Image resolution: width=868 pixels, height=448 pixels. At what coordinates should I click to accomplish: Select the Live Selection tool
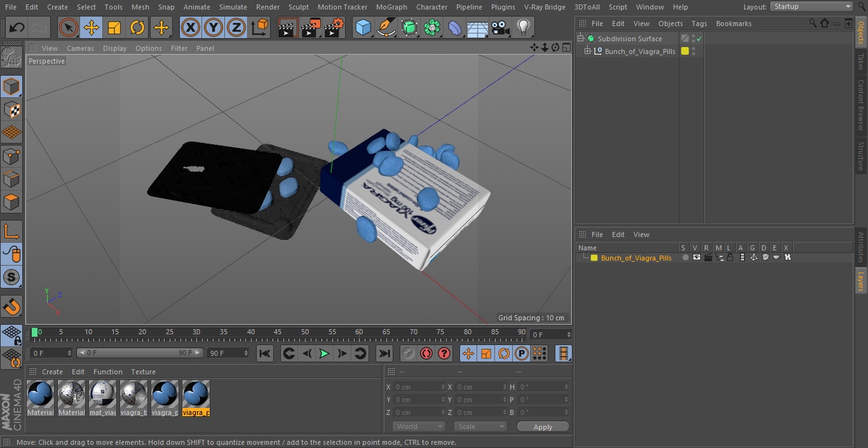(x=69, y=27)
